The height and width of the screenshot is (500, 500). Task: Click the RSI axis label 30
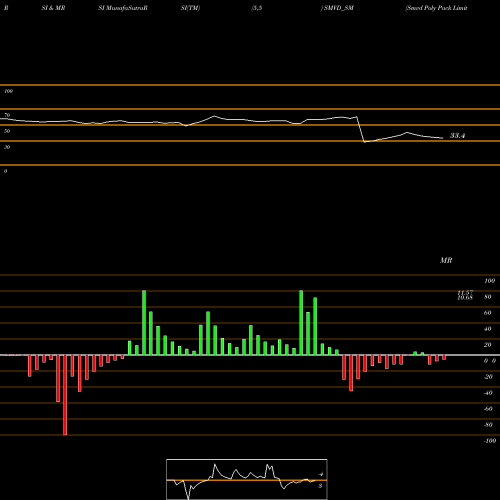pos(7,147)
